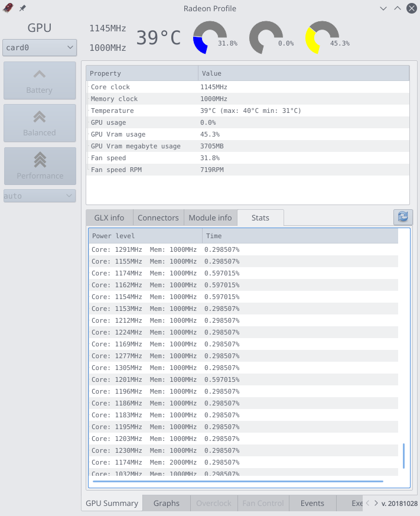Open the Fan Control tab
The width and height of the screenshot is (420, 516).
click(263, 503)
